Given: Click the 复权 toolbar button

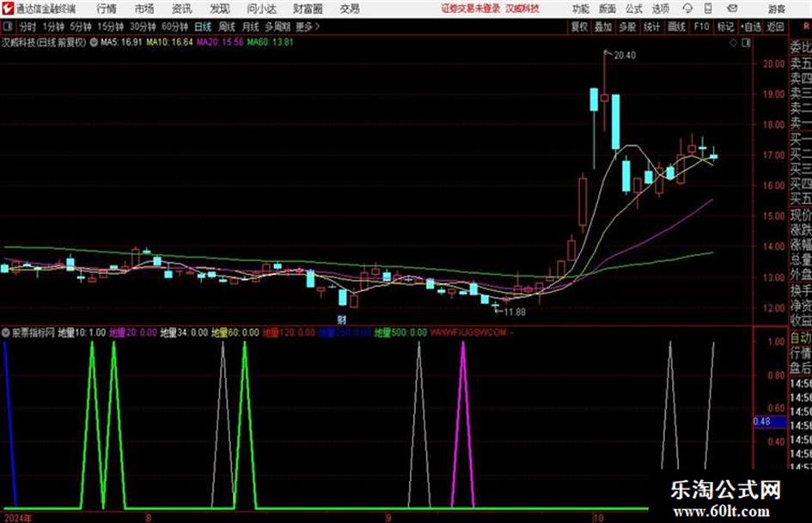Looking at the screenshot, I should point(579,27).
